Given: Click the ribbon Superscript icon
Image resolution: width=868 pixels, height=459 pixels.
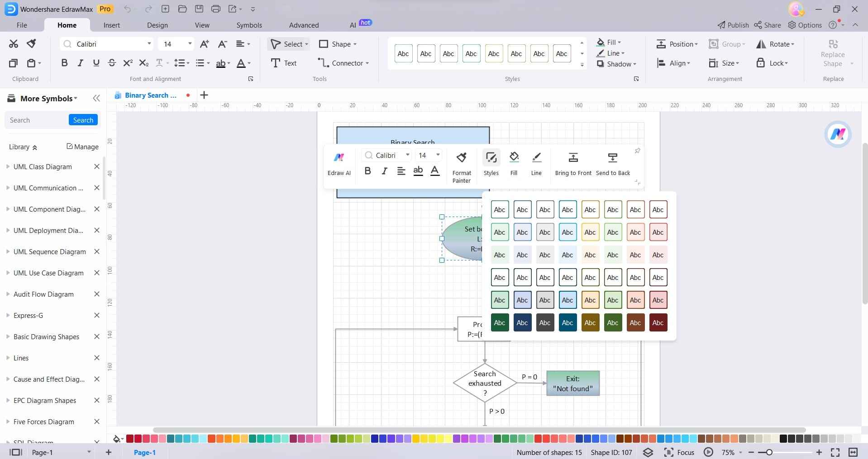Looking at the screenshot, I should click(128, 63).
